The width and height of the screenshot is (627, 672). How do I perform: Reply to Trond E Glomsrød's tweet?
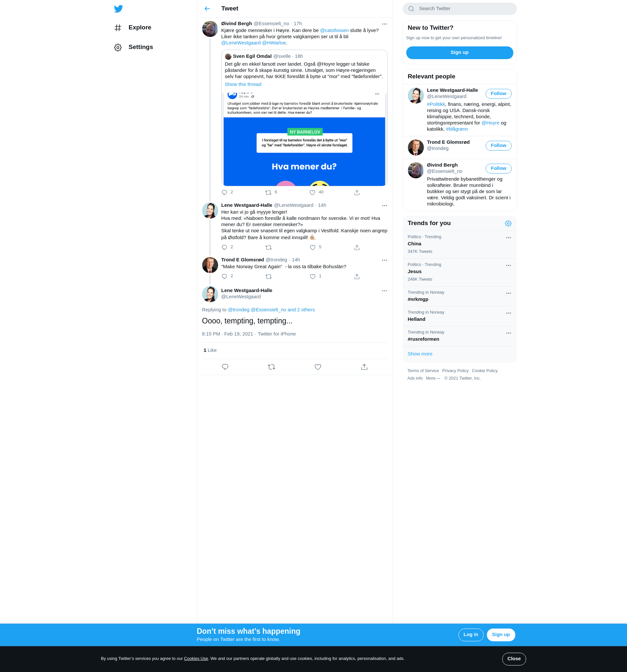click(224, 276)
